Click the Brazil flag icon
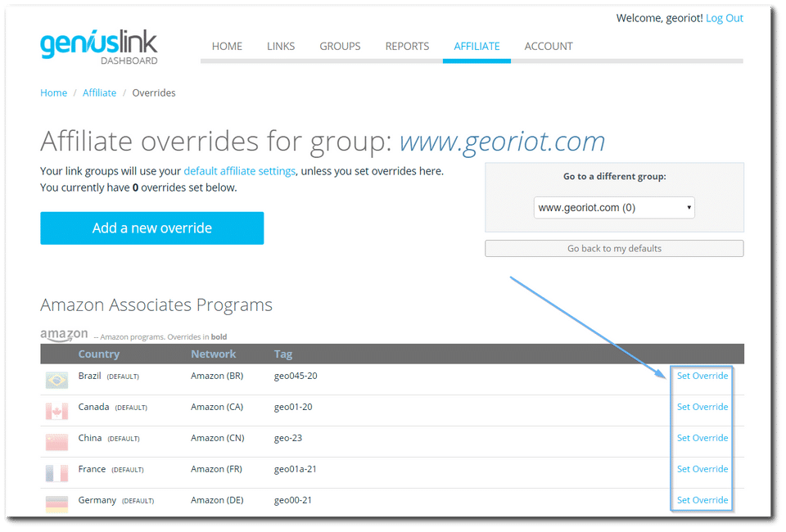This screenshot has width=786, height=532. click(56, 381)
